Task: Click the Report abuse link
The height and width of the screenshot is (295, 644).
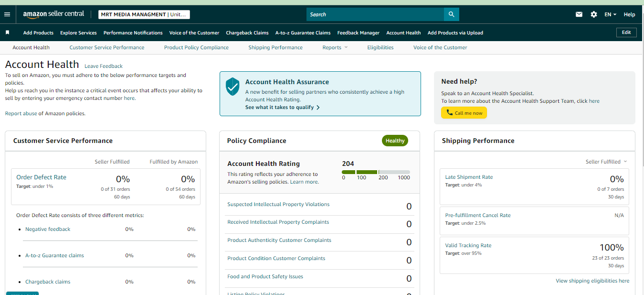Action: 21,113
